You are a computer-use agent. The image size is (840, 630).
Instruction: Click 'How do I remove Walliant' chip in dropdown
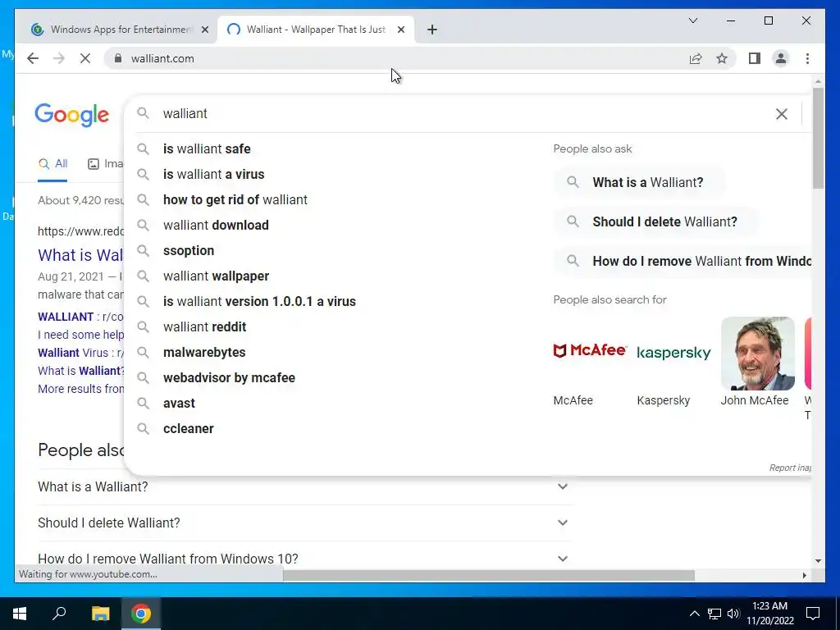[683, 261]
